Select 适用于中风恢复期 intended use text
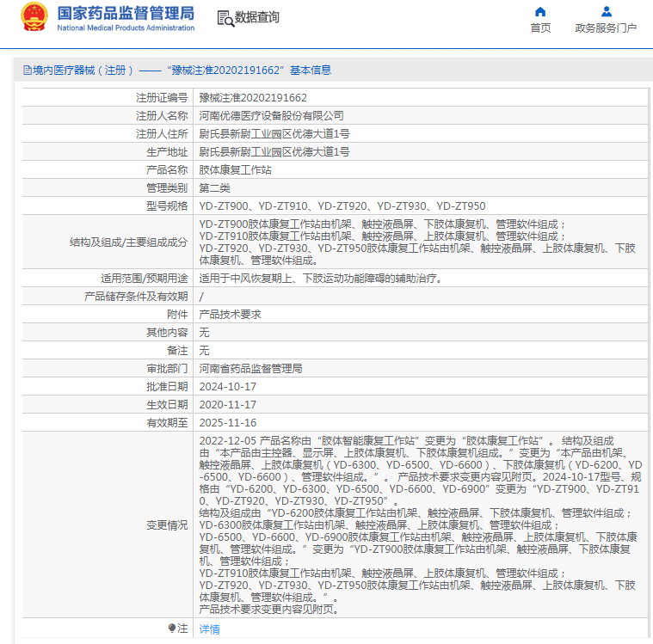Screen dimensions: 653x644 coord(321,278)
